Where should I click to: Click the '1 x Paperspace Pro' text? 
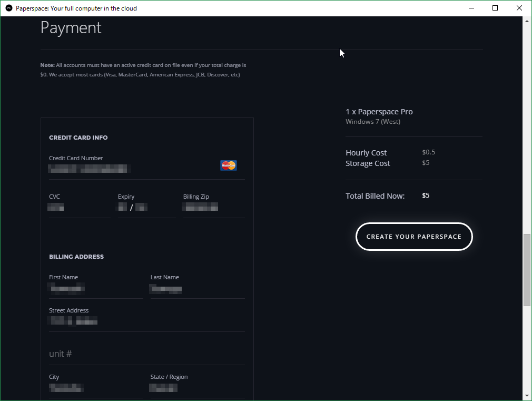[379, 112]
